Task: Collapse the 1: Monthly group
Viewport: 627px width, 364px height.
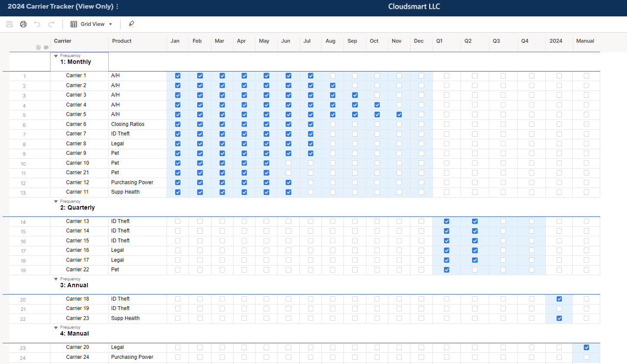Action: tap(56, 56)
